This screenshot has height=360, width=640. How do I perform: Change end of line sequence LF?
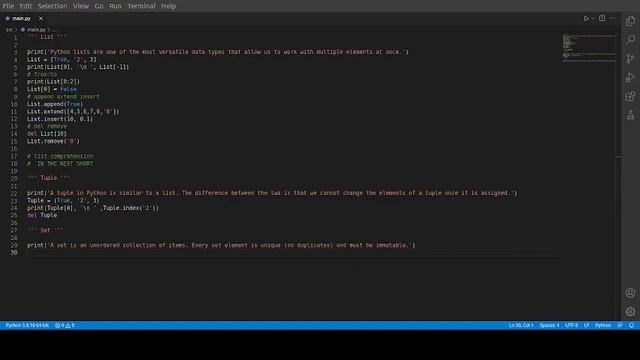(586, 325)
